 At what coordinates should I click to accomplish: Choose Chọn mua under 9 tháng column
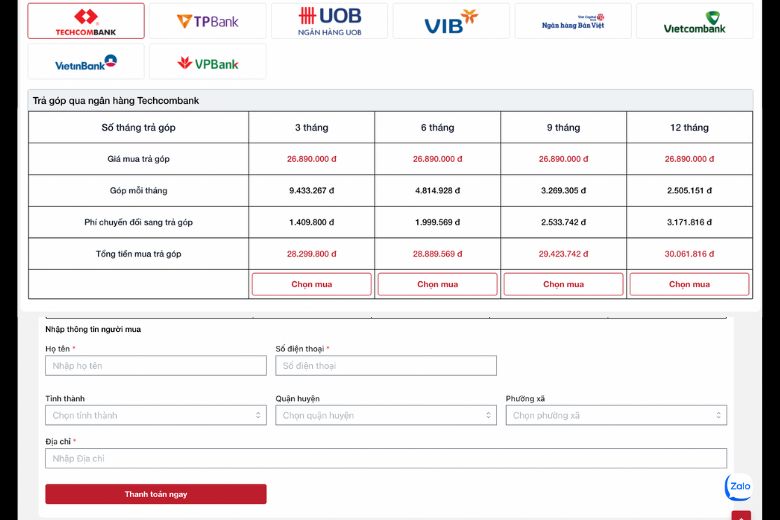click(x=563, y=284)
